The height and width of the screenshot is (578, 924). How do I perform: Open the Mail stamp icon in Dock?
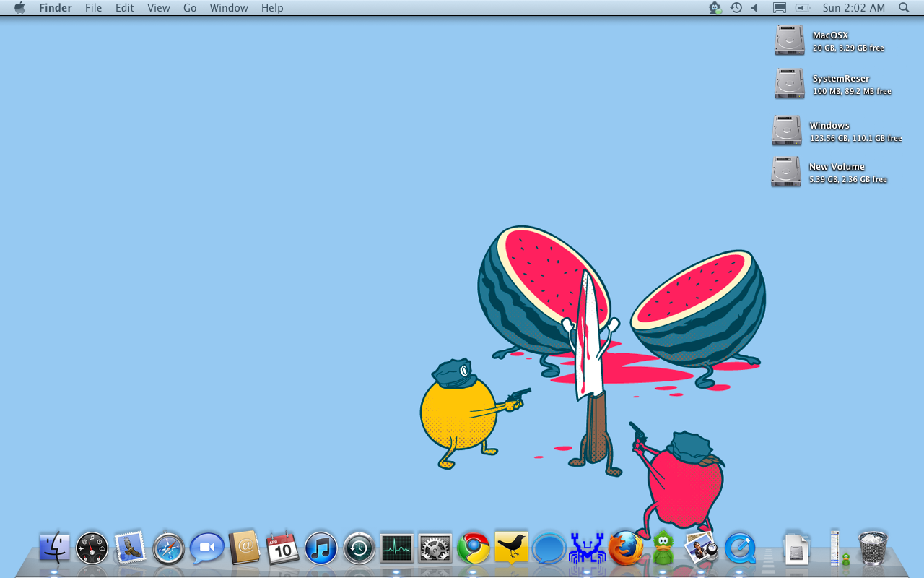[x=131, y=548]
